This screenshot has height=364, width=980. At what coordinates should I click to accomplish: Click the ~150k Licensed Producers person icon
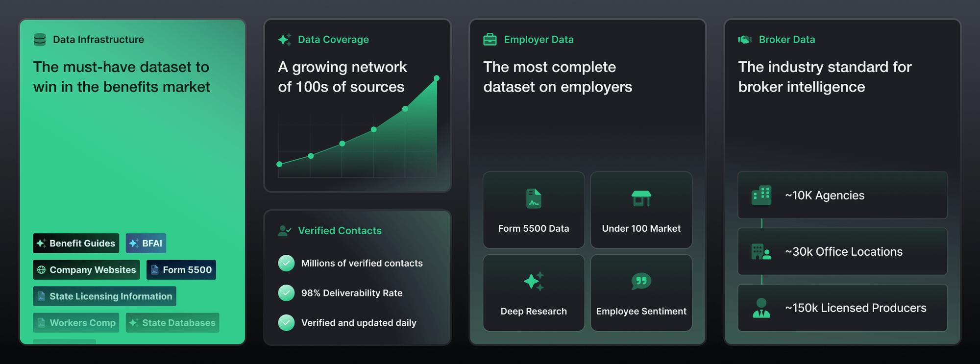tap(761, 308)
